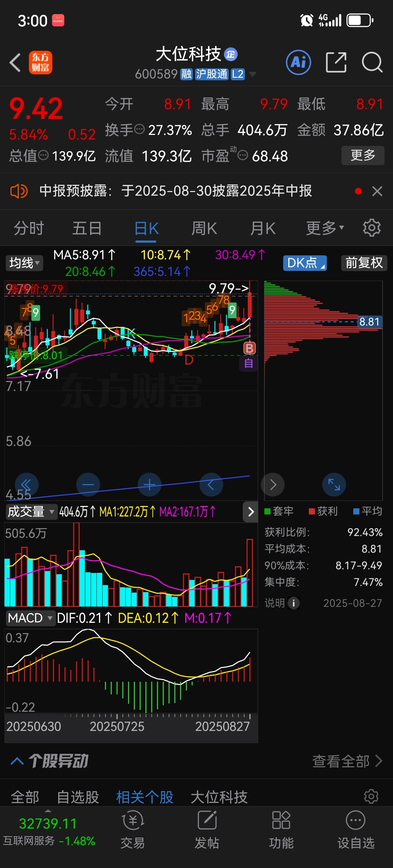Image resolution: width=393 pixels, height=868 pixels.
Task: Switch to 分时 tab
Action: click(29, 228)
